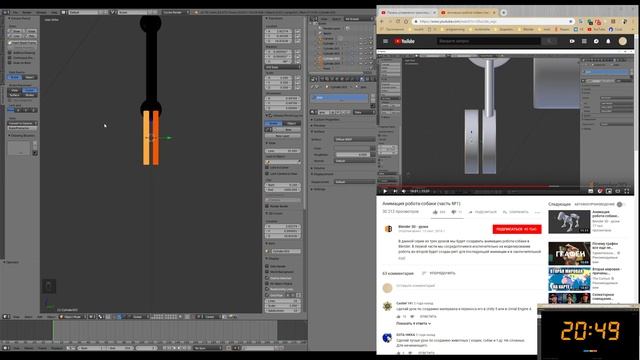This screenshot has height=360, width=640.
Task: Open the YouTube apps grid icon
Action: click(x=584, y=41)
